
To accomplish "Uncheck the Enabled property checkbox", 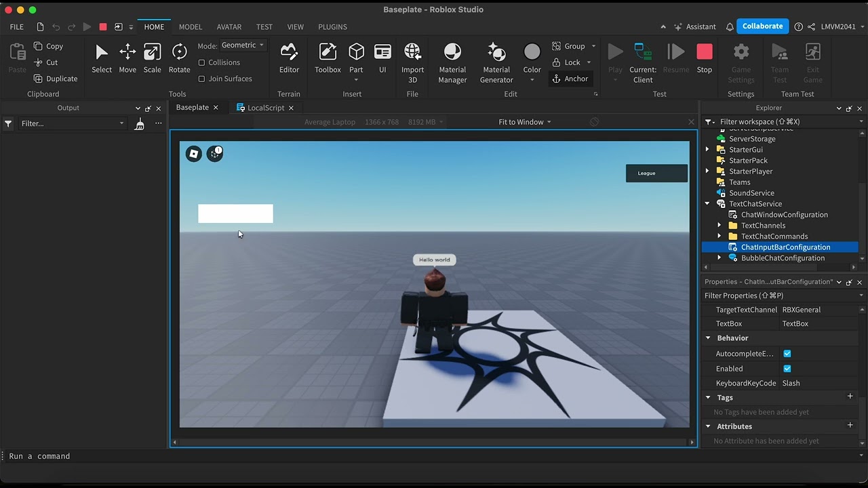I will [x=787, y=369].
